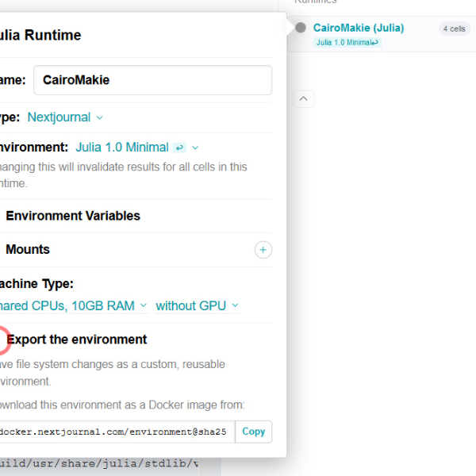Click the chevron arrow next to Nextjournal
This screenshot has width=476, height=476.
[99, 117]
